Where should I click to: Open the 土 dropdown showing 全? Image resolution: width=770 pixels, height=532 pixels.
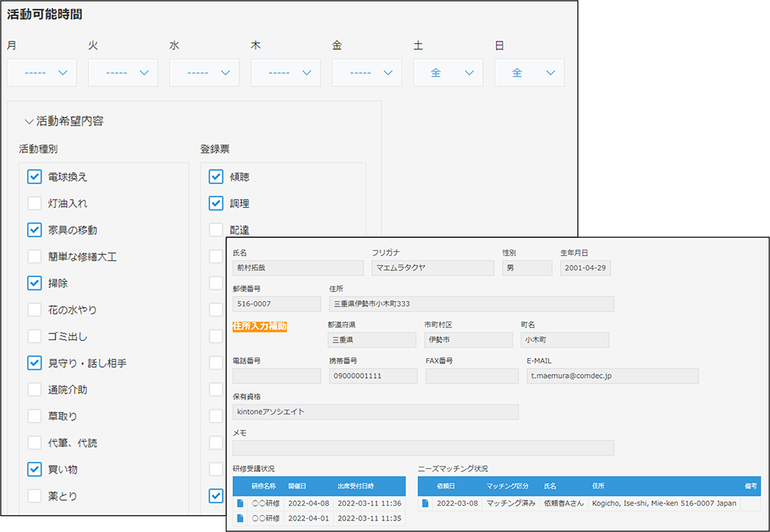pyautogui.click(x=448, y=72)
